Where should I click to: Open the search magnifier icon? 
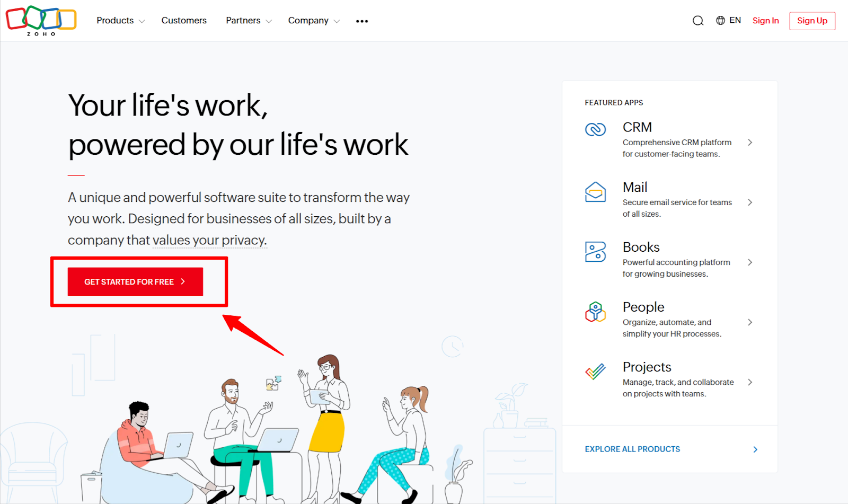click(698, 21)
